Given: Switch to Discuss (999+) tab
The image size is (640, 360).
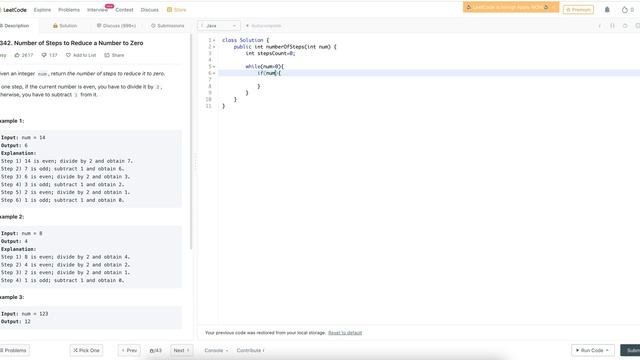Looking at the screenshot, I should pos(116,26).
